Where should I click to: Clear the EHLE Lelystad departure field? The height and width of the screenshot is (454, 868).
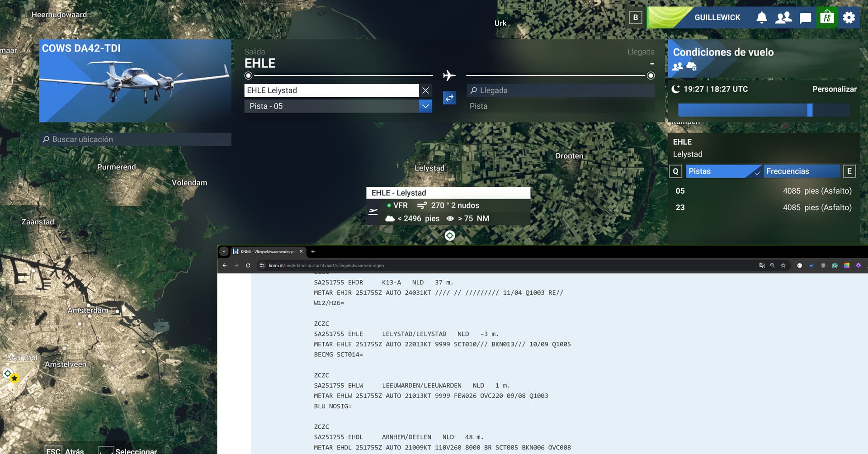pos(425,90)
